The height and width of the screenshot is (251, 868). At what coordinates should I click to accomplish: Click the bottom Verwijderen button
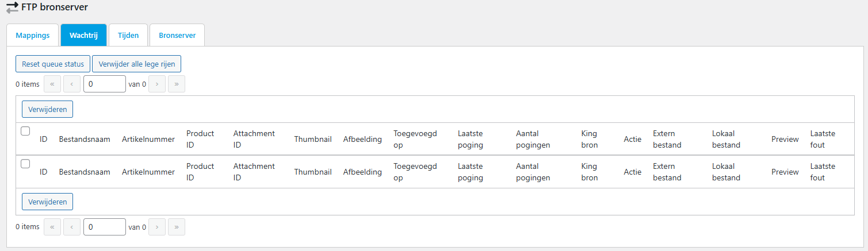[47, 202]
